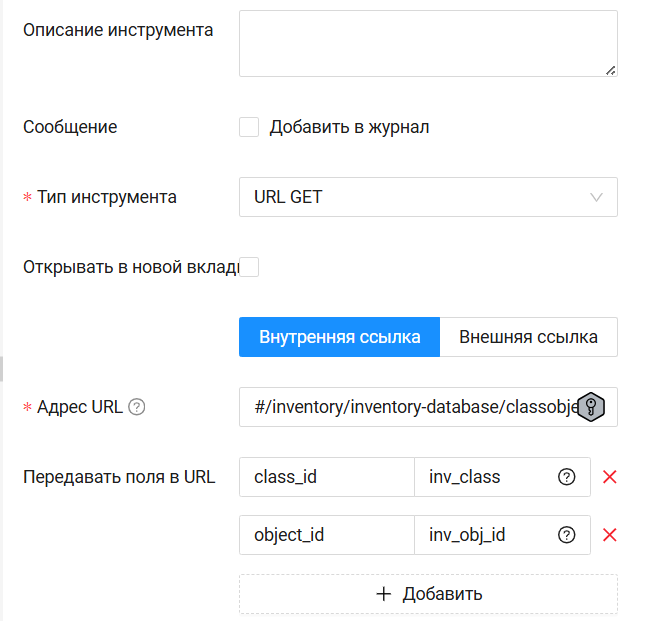
Task: Click the resize handle of description textarea
Action: coord(610,70)
